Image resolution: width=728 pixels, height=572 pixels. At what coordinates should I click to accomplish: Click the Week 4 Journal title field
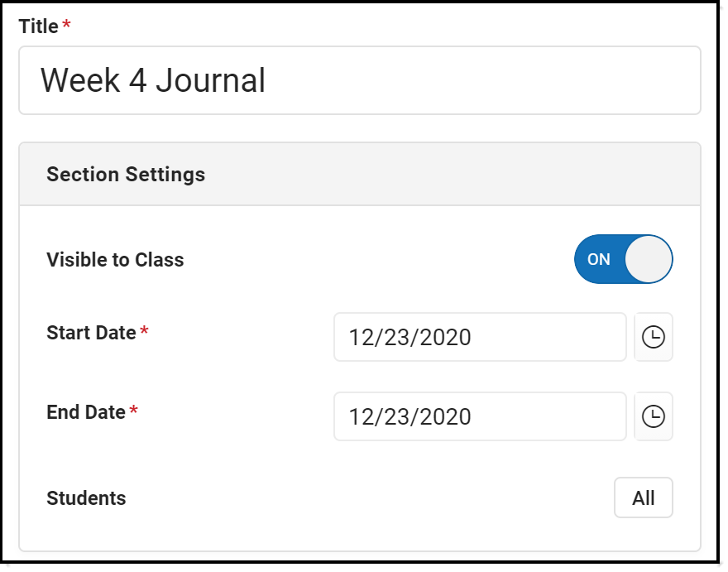tap(359, 80)
